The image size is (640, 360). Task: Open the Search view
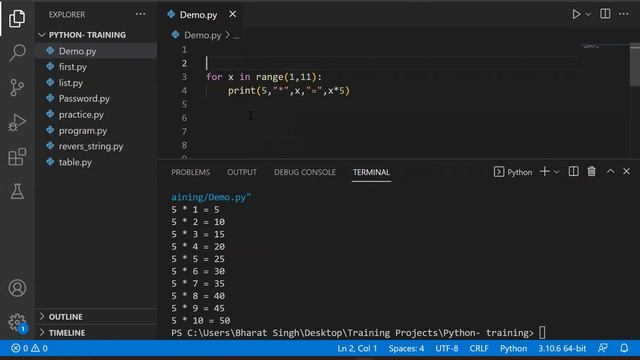point(17,53)
